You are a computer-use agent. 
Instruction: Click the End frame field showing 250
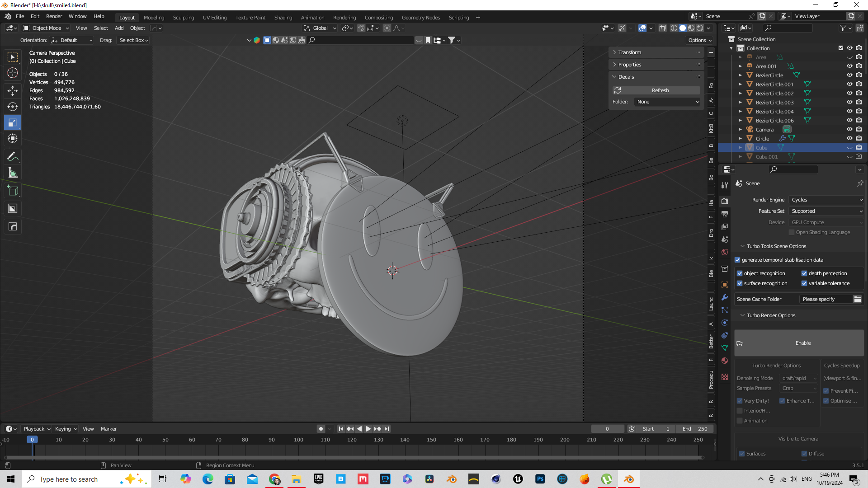pos(695,429)
